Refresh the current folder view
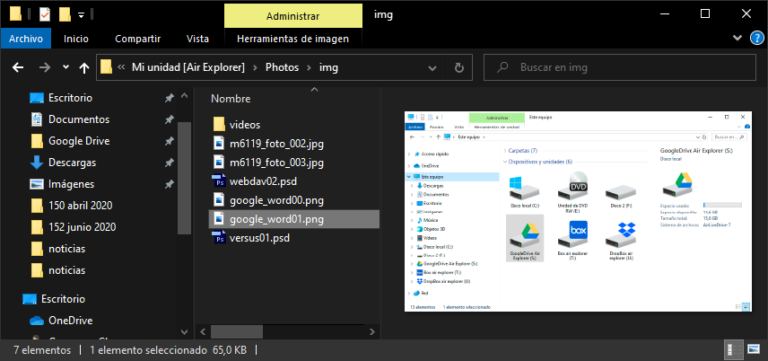 click(x=459, y=68)
